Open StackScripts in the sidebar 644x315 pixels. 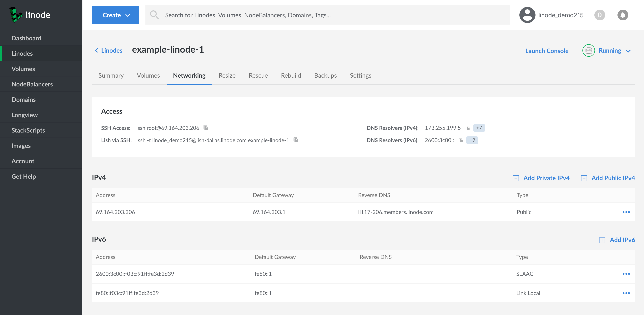(41, 130)
